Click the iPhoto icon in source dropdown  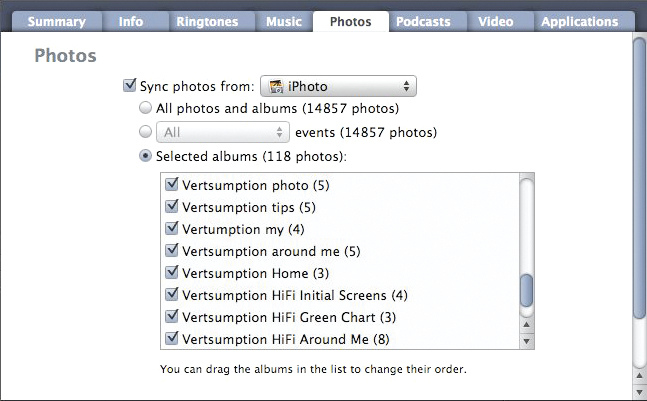click(x=276, y=86)
